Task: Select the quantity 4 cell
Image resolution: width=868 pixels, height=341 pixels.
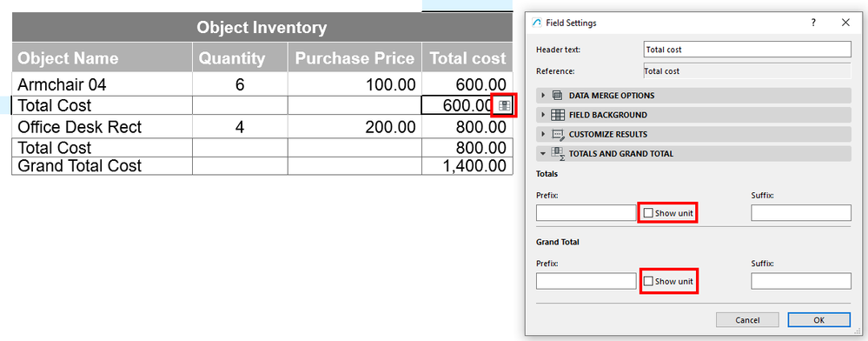Action: [x=241, y=127]
